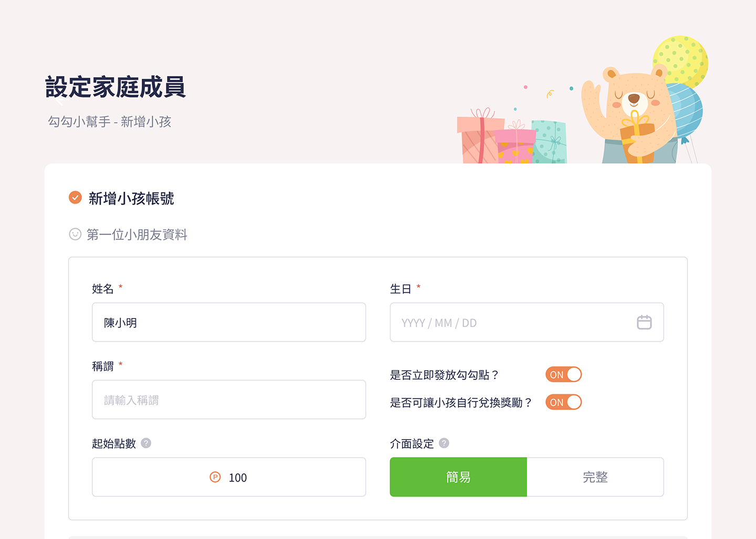Click the 設定家庭成員 page title
The width and height of the screenshot is (756, 539).
(x=115, y=87)
